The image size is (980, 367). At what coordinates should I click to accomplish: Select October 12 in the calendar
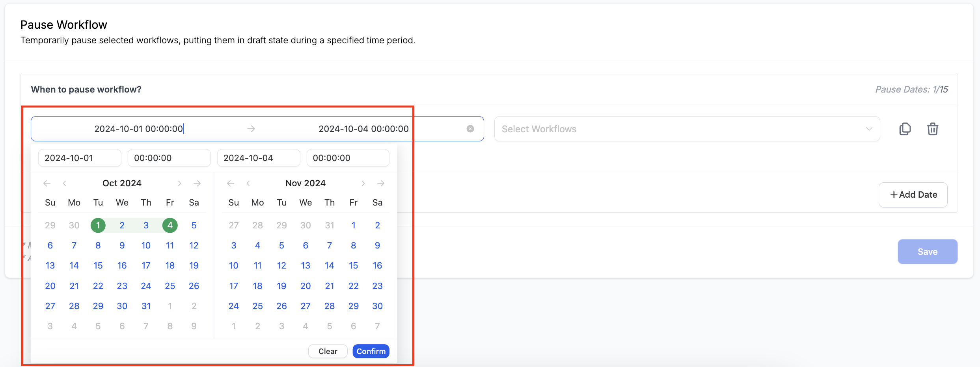click(x=194, y=245)
